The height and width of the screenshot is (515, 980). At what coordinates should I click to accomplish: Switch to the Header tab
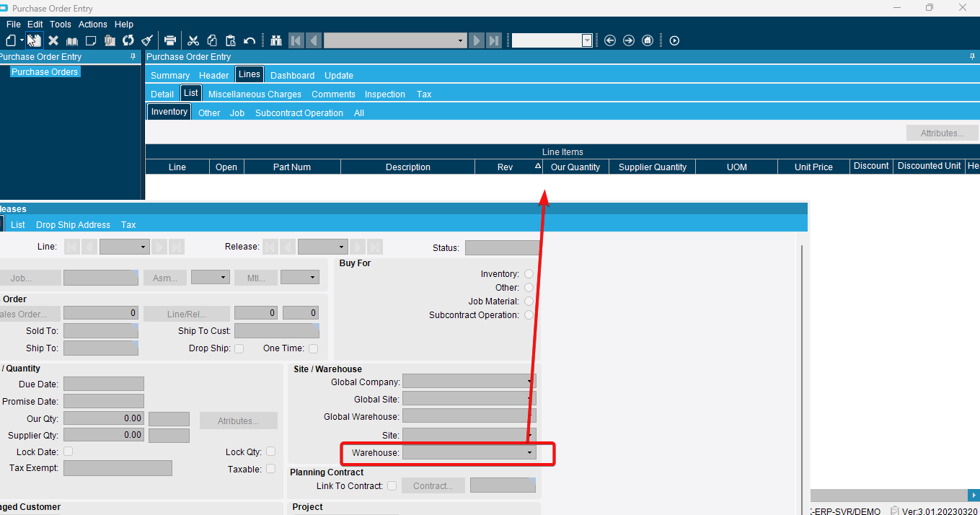213,75
